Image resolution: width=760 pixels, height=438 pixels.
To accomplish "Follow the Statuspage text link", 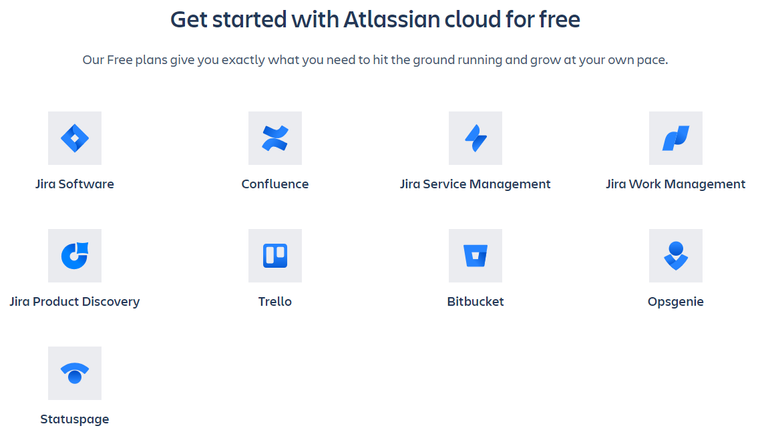I will coord(75,419).
